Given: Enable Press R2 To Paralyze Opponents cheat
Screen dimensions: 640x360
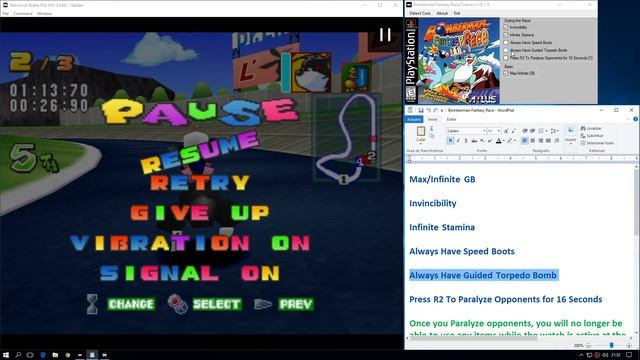Looking at the screenshot, I should click(x=506, y=58).
